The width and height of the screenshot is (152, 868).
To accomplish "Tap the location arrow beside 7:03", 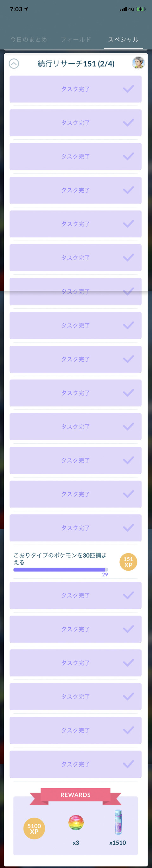I will [x=26, y=9].
